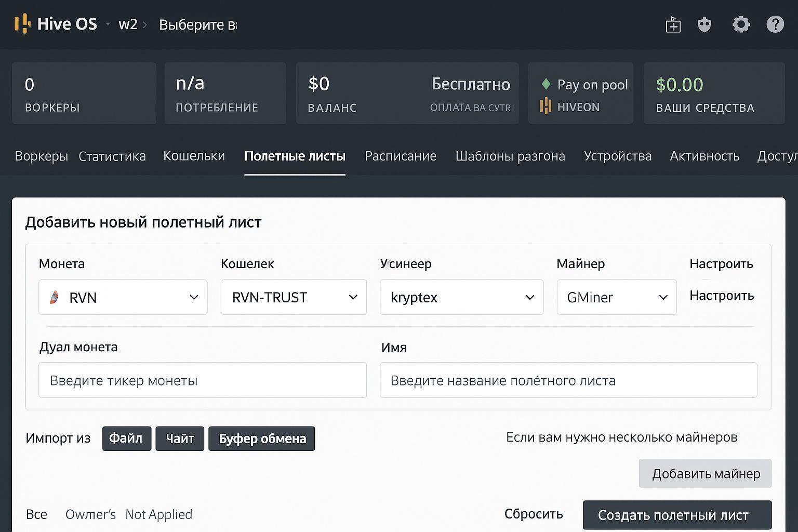798x532 pixels.
Task: Switch to the Кошельки tab
Action: click(x=194, y=156)
